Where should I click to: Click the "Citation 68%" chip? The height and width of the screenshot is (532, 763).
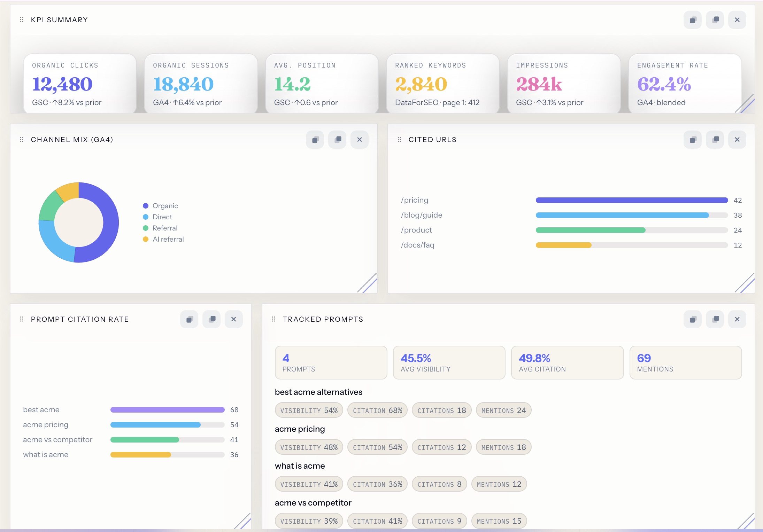[x=378, y=410]
